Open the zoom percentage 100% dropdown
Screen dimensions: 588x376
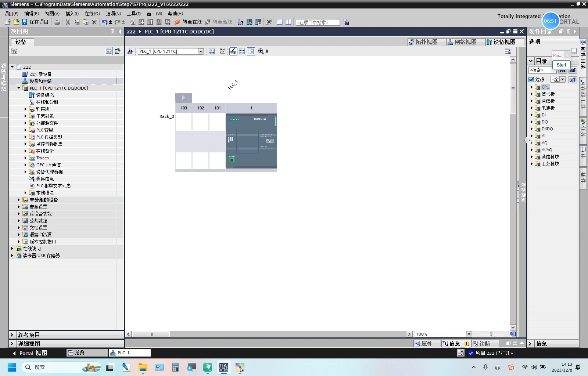(x=469, y=334)
